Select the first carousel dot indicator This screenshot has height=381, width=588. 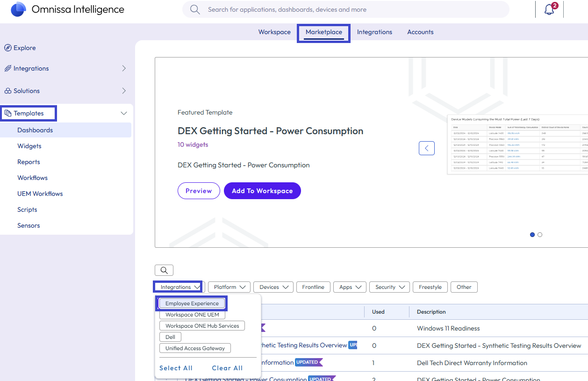(532, 235)
